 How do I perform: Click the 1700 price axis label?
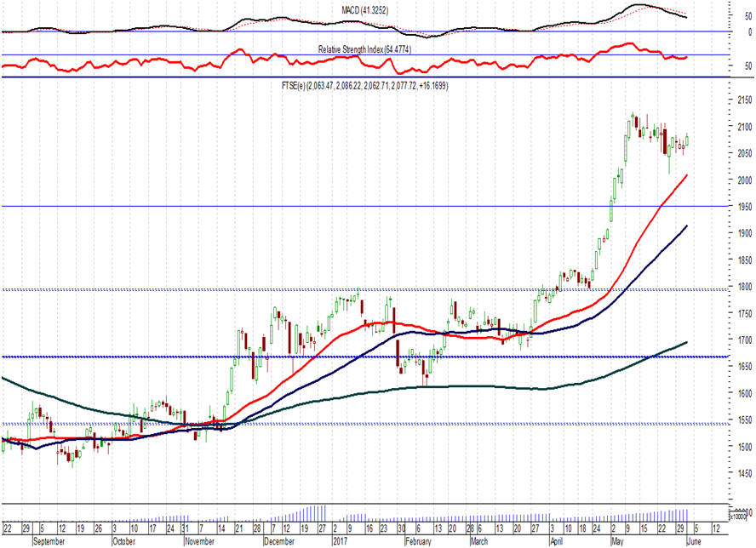[744, 340]
